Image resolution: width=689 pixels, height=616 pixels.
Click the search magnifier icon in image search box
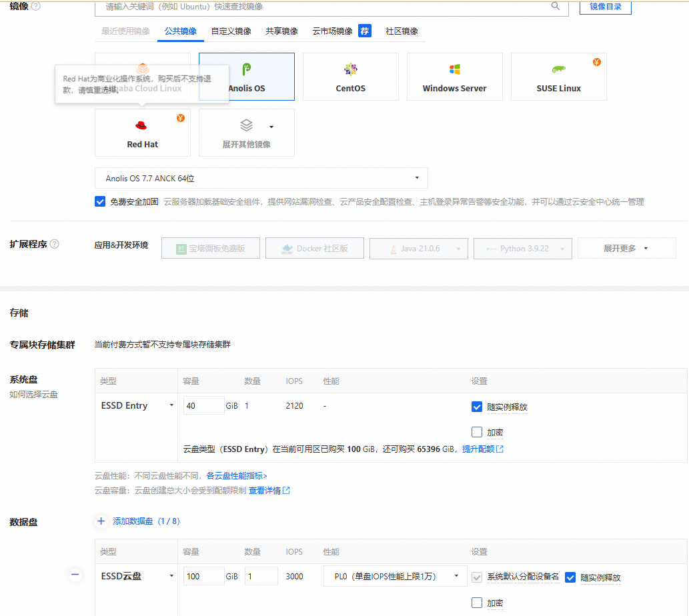pos(556,6)
